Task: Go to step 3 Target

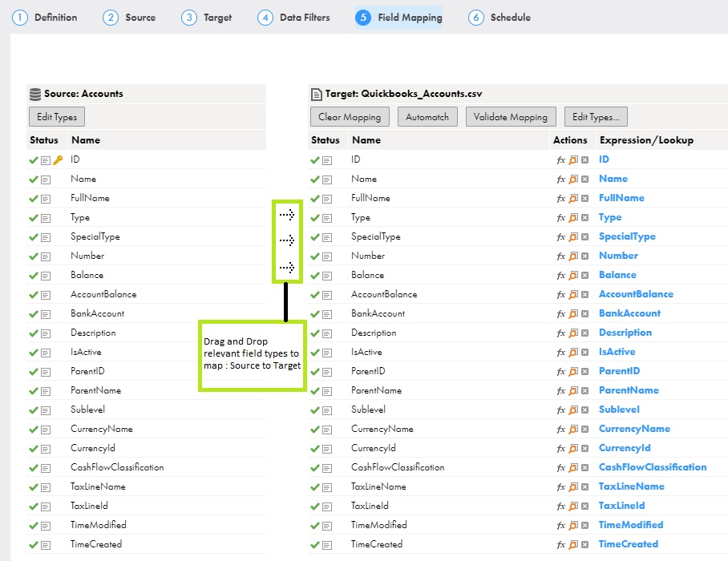Action: click(207, 18)
